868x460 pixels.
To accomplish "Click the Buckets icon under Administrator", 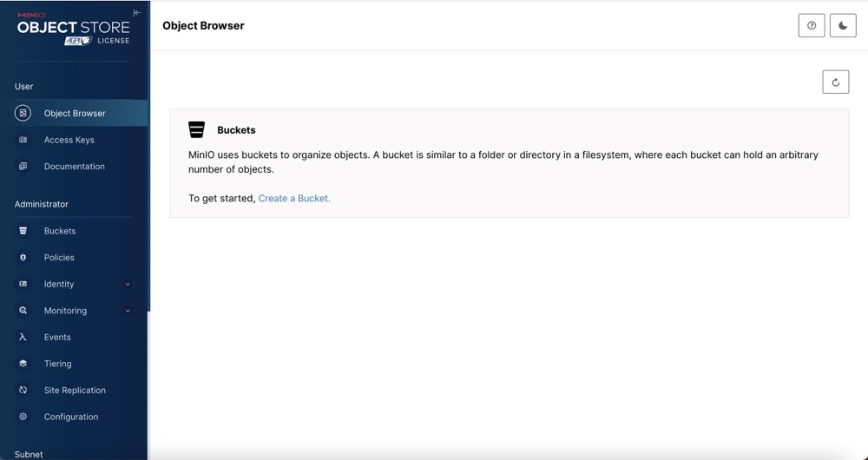I will [x=23, y=231].
